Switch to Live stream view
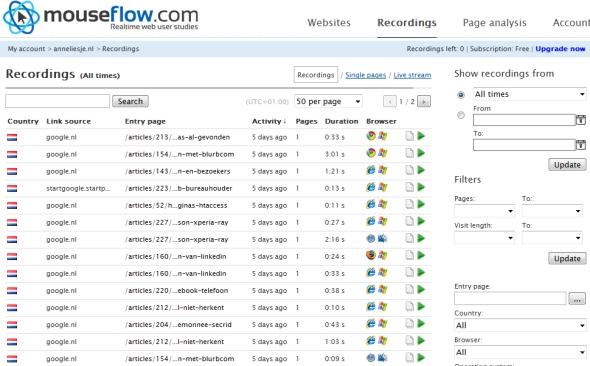This screenshot has width=590, height=366. click(412, 75)
